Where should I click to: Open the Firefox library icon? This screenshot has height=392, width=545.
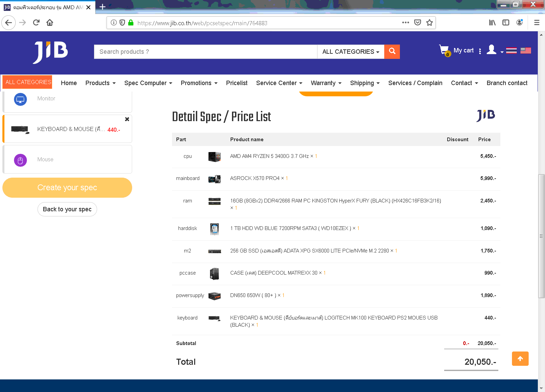492,23
